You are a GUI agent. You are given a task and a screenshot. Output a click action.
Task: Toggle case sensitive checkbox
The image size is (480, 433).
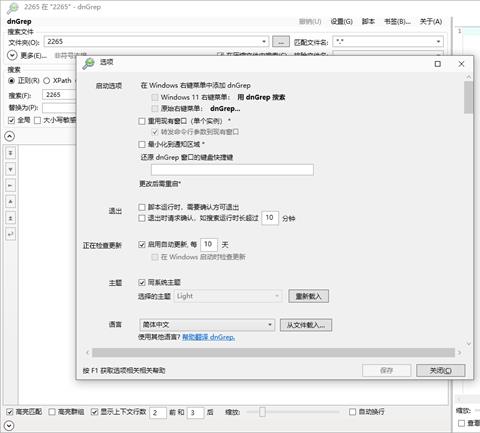(x=38, y=120)
